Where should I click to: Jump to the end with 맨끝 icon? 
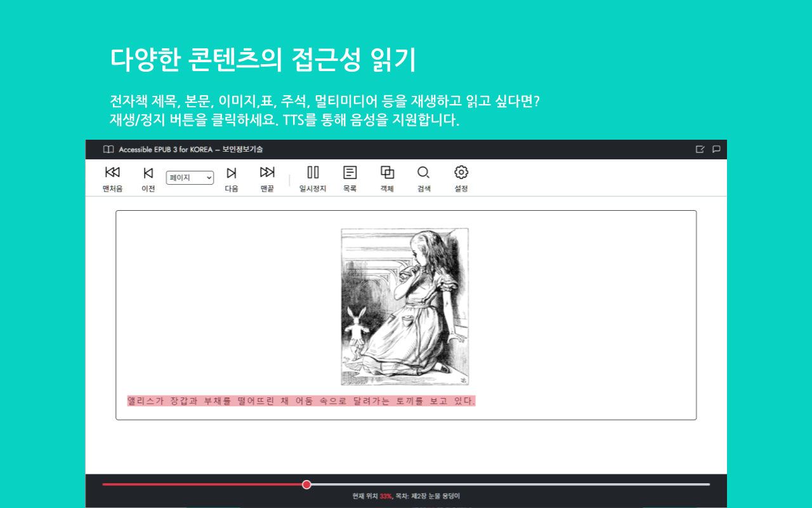tap(266, 173)
